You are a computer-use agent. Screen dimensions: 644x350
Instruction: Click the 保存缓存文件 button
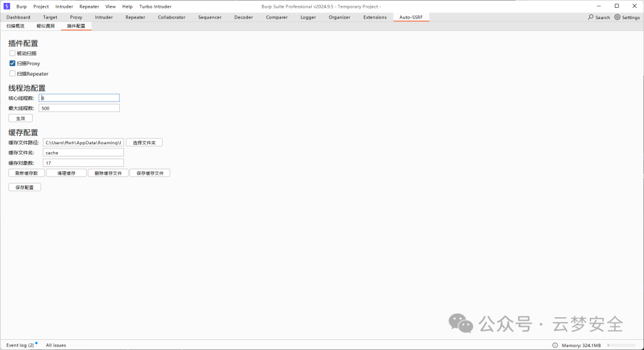(150, 173)
